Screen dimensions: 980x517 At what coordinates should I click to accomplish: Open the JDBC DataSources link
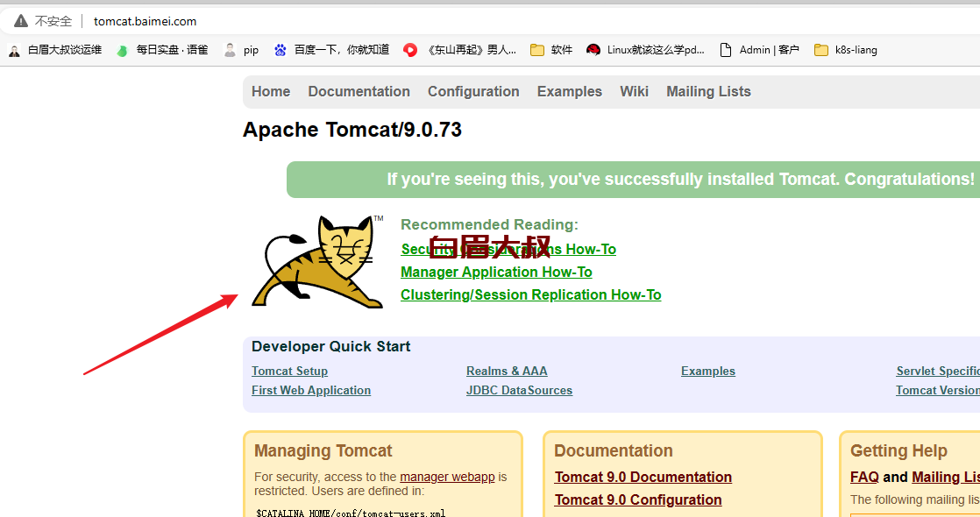[519, 390]
